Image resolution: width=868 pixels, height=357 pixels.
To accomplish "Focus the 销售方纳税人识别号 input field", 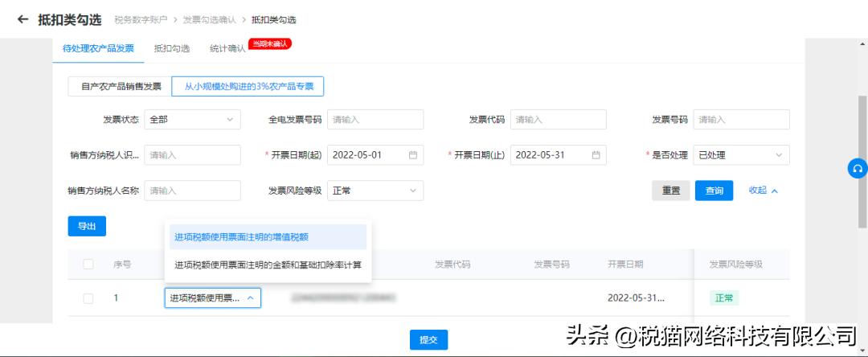I will click(193, 155).
